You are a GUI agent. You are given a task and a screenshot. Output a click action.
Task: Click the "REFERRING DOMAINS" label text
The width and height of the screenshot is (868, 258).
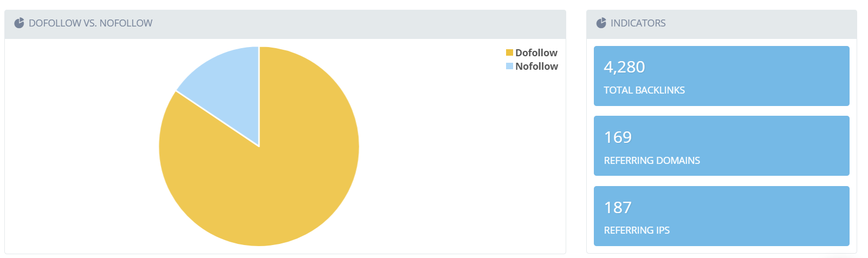[652, 161]
